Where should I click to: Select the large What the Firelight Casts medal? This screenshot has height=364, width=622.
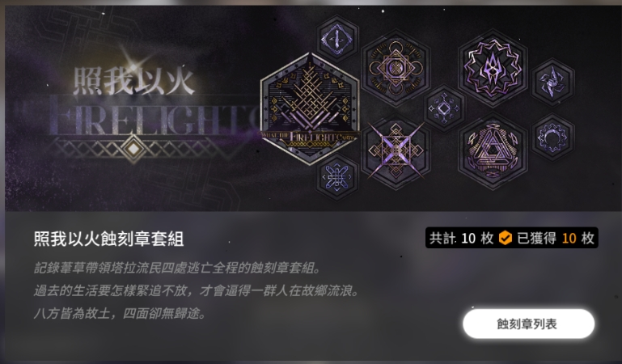(x=310, y=109)
